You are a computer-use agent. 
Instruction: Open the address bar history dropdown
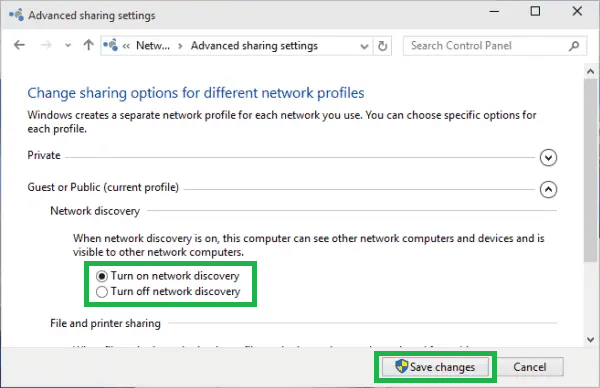(x=364, y=46)
